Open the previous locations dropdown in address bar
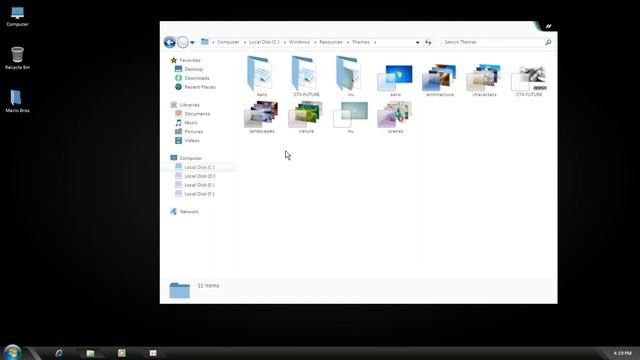640x360 pixels. coord(417,42)
